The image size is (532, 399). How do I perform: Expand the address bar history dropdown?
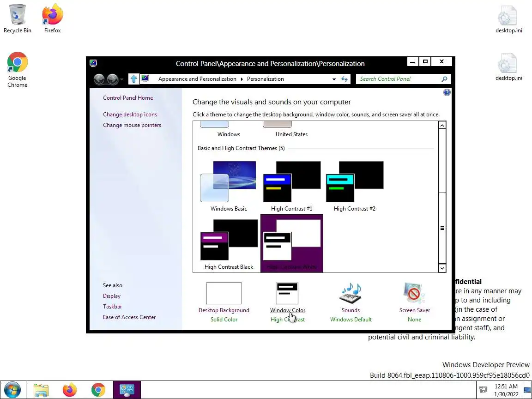(x=334, y=79)
